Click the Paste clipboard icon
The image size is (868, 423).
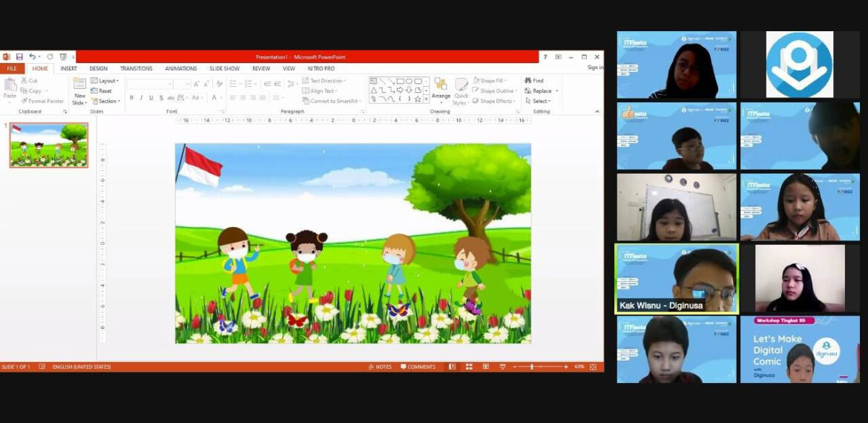click(10, 85)
